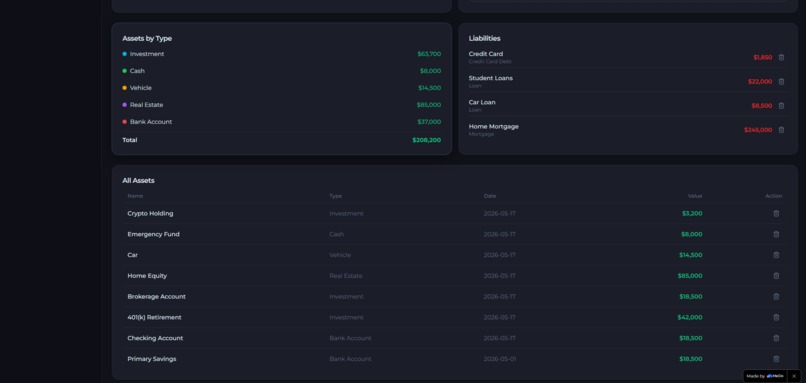Click the All Assets heading
The image size is (806, 383).
point(138,180)
